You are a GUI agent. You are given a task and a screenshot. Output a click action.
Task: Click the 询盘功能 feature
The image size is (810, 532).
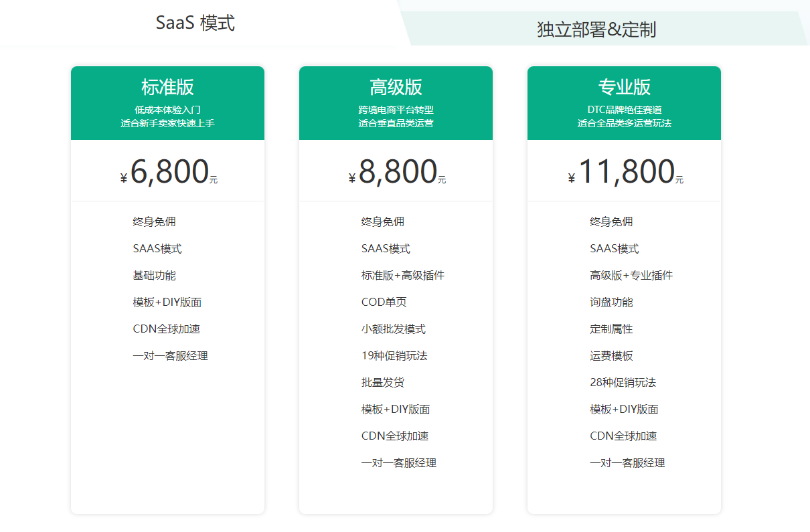(611, 302)
